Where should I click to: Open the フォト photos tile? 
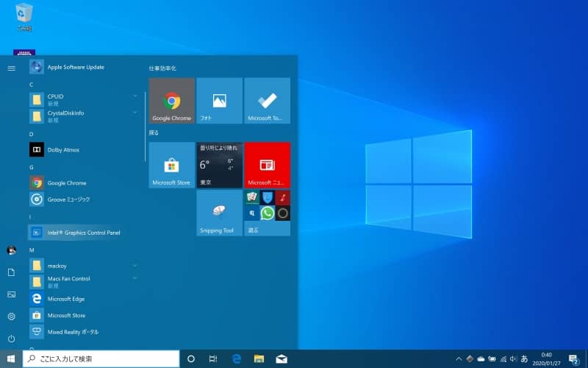click(219, 101)
